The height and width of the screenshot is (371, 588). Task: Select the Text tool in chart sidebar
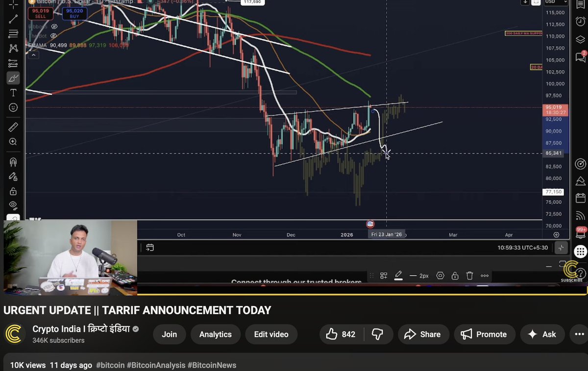[13, 93]
